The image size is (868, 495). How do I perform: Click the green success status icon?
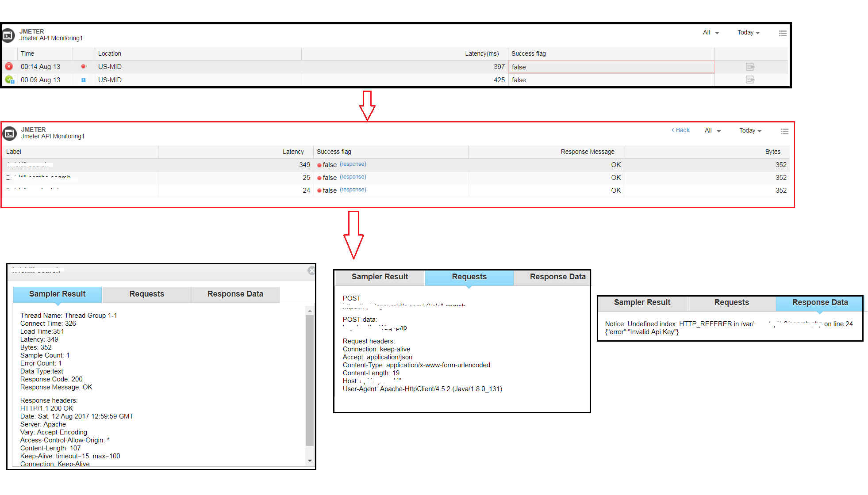click(9, 80)
